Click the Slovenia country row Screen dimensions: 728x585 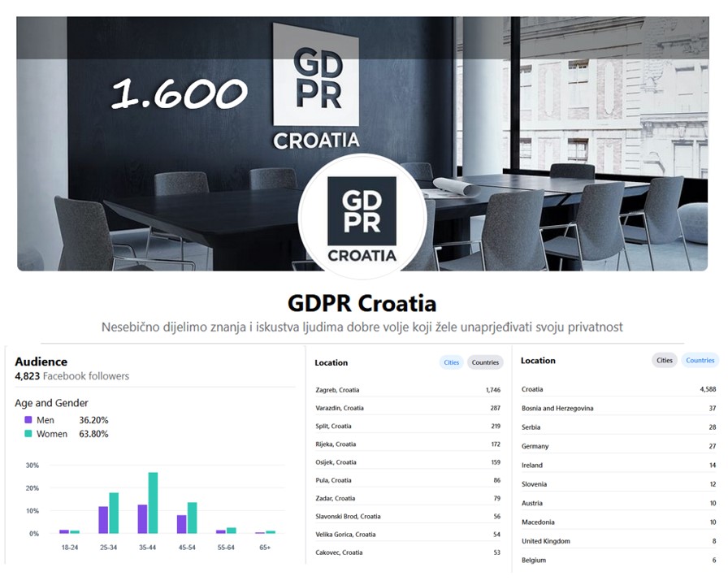pyautogui.click(x=619, y=484)
